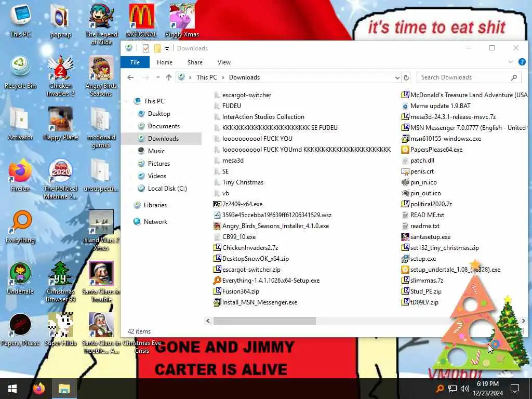Open the popcap desktop folder
Viewport: 532px width, 399px height.
click(x=60, y=20)
